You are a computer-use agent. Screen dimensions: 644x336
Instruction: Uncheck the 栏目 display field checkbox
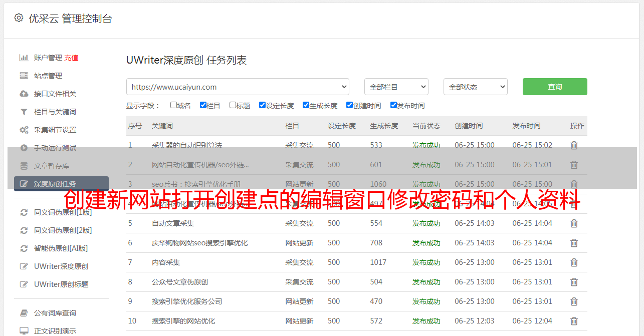pos(203,105)
